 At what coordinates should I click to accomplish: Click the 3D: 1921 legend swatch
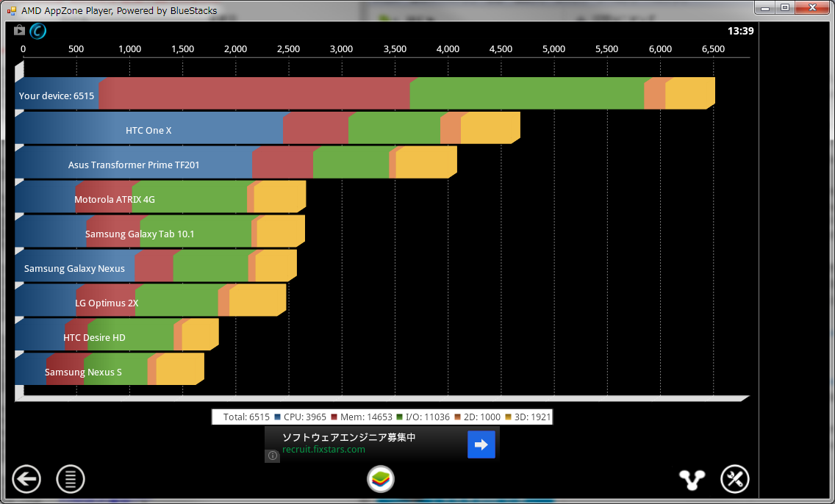coord(508,417)
